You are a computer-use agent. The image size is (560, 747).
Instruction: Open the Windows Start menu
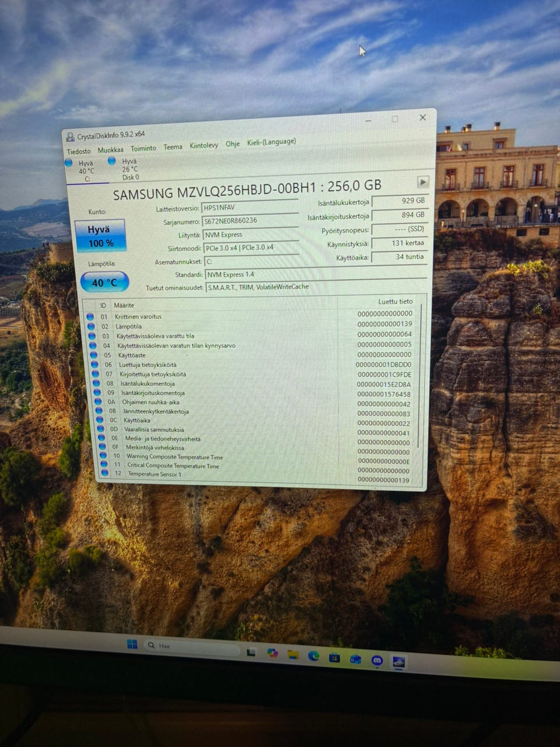click(x=132, y=644)
